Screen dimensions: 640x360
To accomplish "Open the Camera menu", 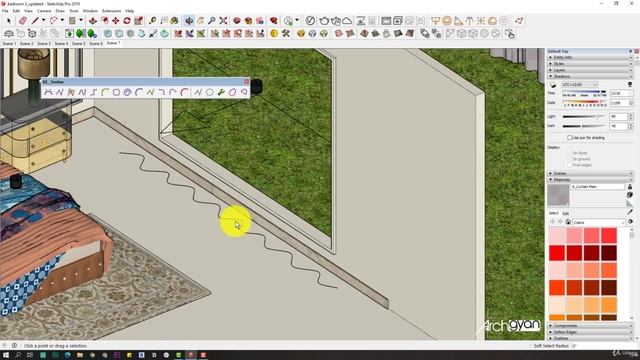I will 44,11.
